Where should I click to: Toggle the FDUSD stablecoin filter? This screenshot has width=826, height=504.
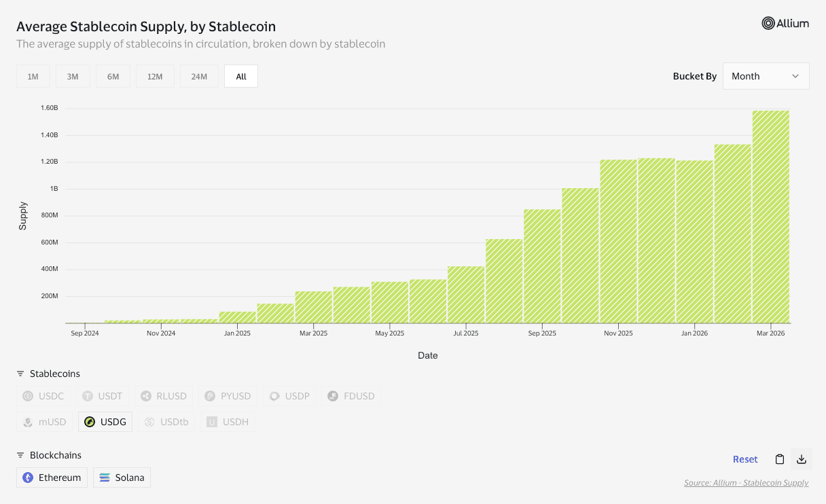point(351,396)
